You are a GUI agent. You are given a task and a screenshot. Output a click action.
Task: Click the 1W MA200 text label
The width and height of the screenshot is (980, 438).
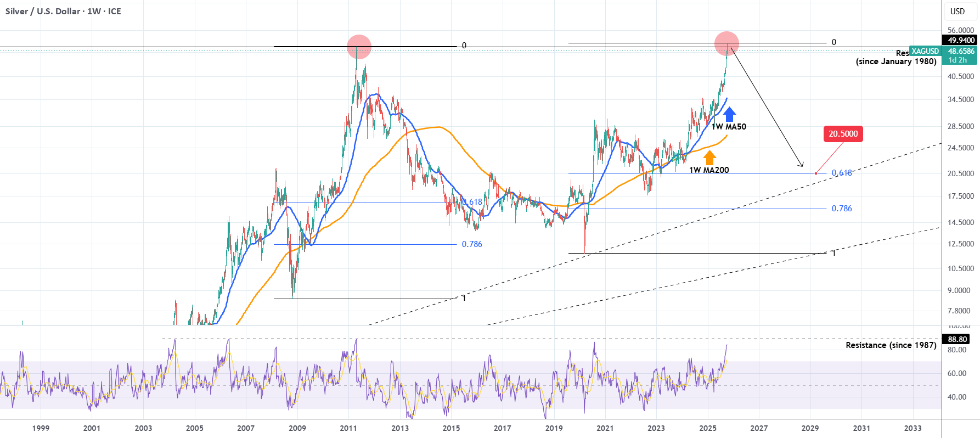(709, 170)
